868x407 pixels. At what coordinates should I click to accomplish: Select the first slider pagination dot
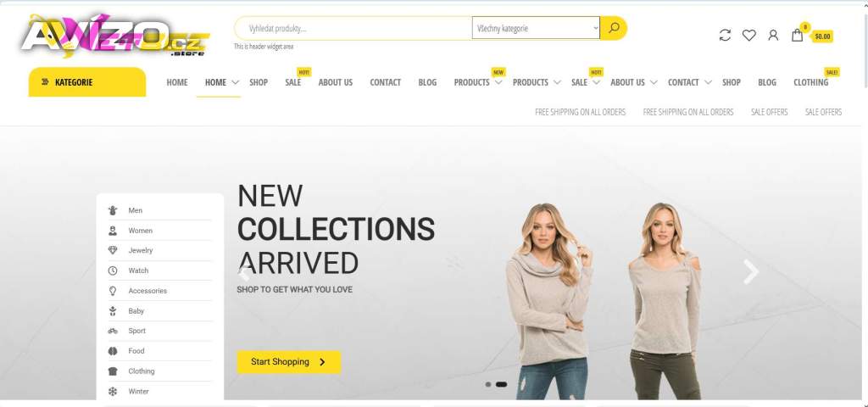click(x=487, y=384)
